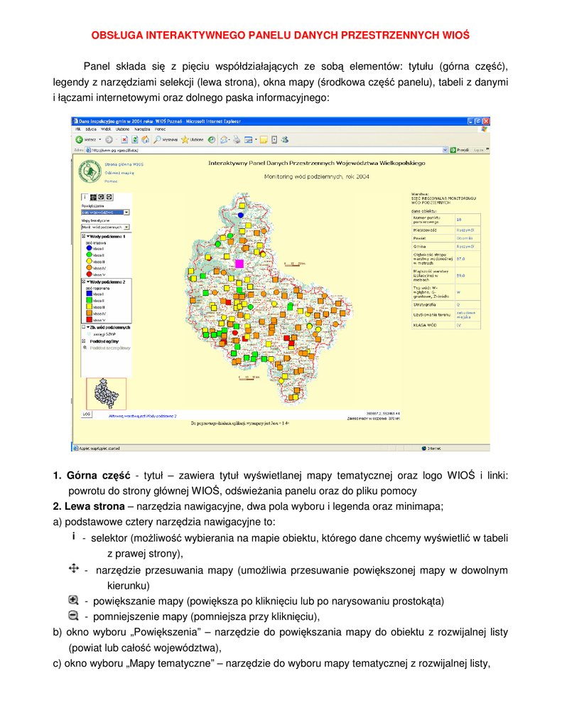The width and height of the screenshot is (562, 728).
Task: Open the Mapy tematyczne dropdown list
Action: click(x=126, y=227)
